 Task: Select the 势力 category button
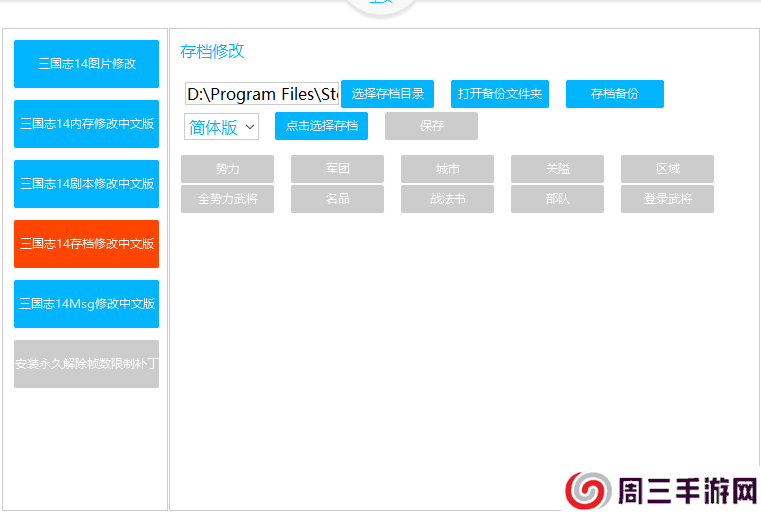(x=227, y=169)
